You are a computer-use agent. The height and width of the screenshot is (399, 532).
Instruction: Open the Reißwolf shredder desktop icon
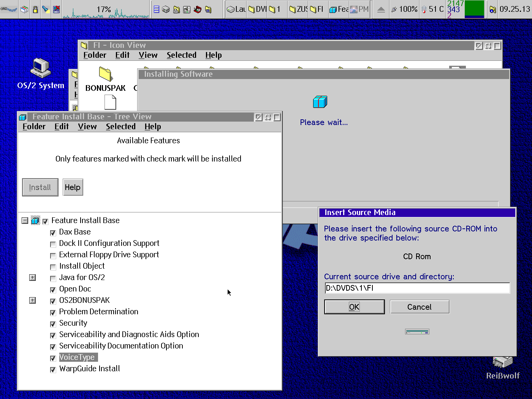click(x=503, y=368)
